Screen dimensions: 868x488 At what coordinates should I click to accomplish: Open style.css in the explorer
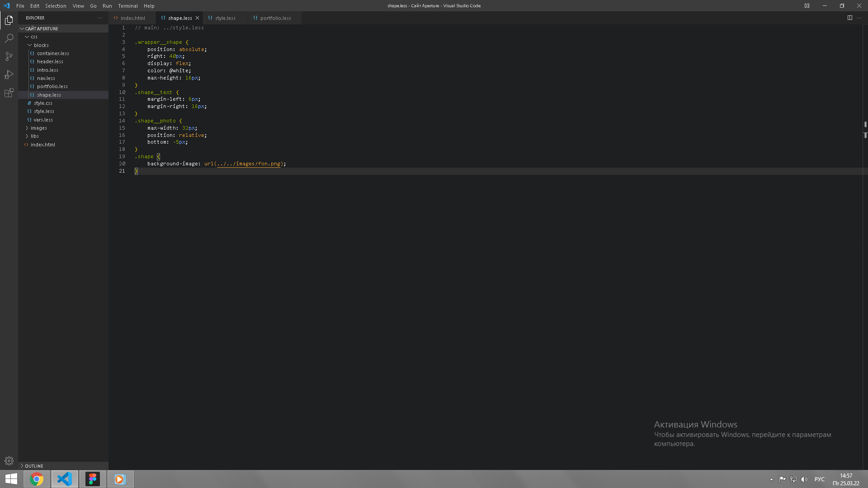(x=63, y=103)
